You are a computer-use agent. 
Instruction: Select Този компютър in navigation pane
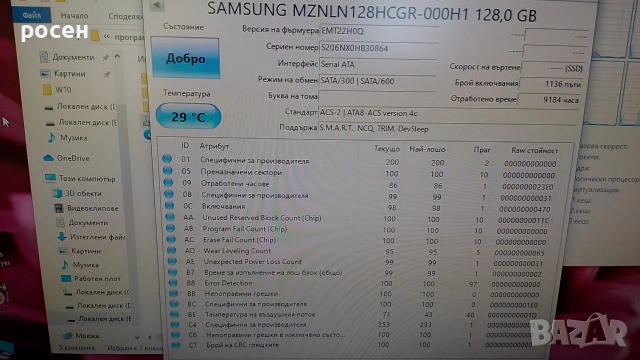pyautogui.click(x=87, y=178)
